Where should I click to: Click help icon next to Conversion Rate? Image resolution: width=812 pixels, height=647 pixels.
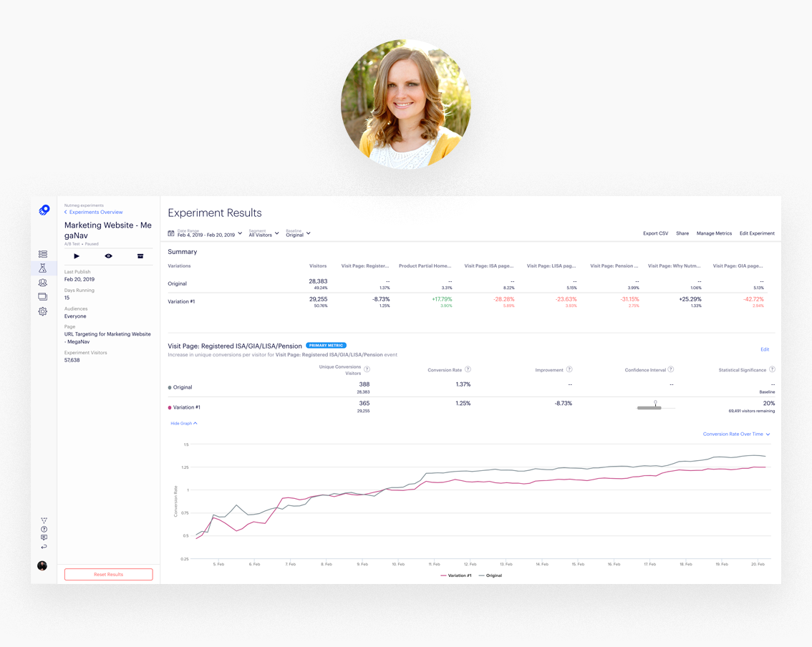pyautogui.click(x=468, y=369)
